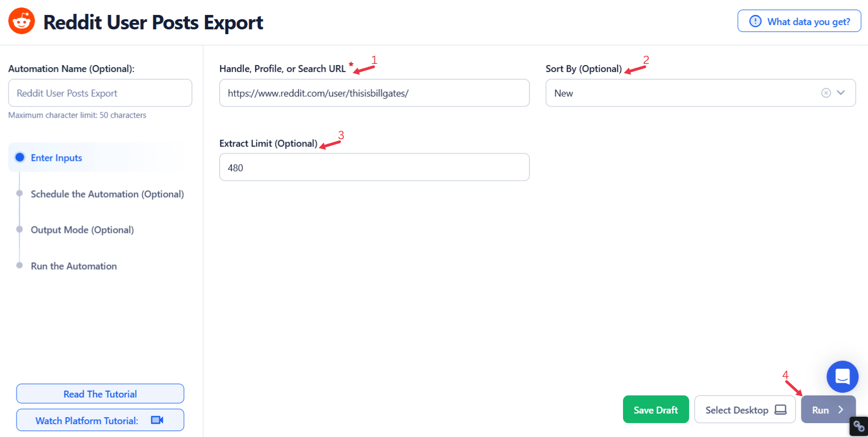Click the Save Draft button
This screenshot has width=868, height=437.
click(656, 409)
